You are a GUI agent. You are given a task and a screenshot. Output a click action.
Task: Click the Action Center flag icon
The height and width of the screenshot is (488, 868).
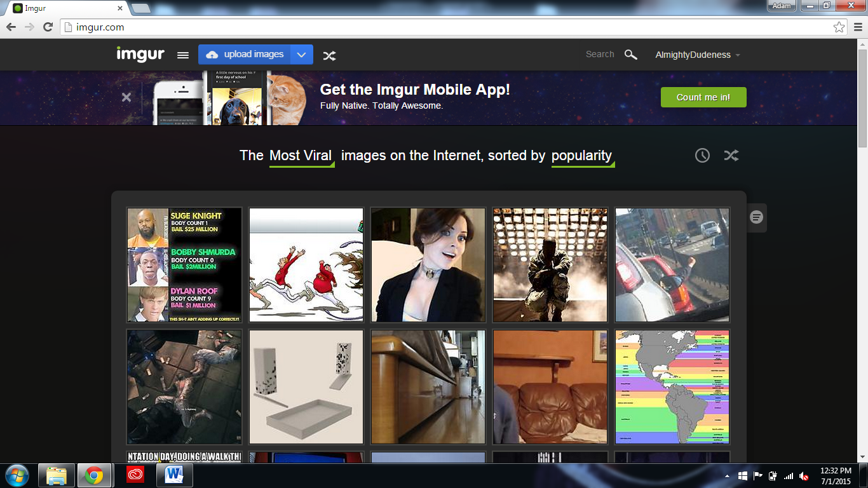(758, 476)
